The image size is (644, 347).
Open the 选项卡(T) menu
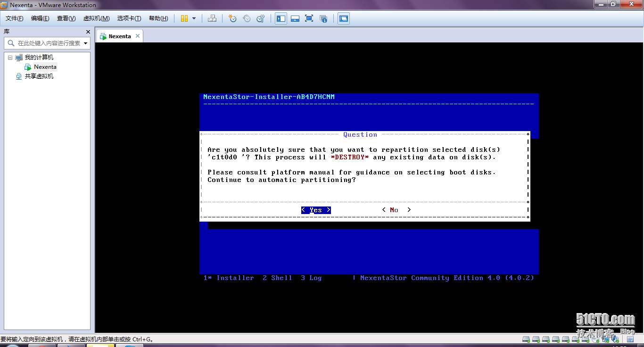pos(129,18)
